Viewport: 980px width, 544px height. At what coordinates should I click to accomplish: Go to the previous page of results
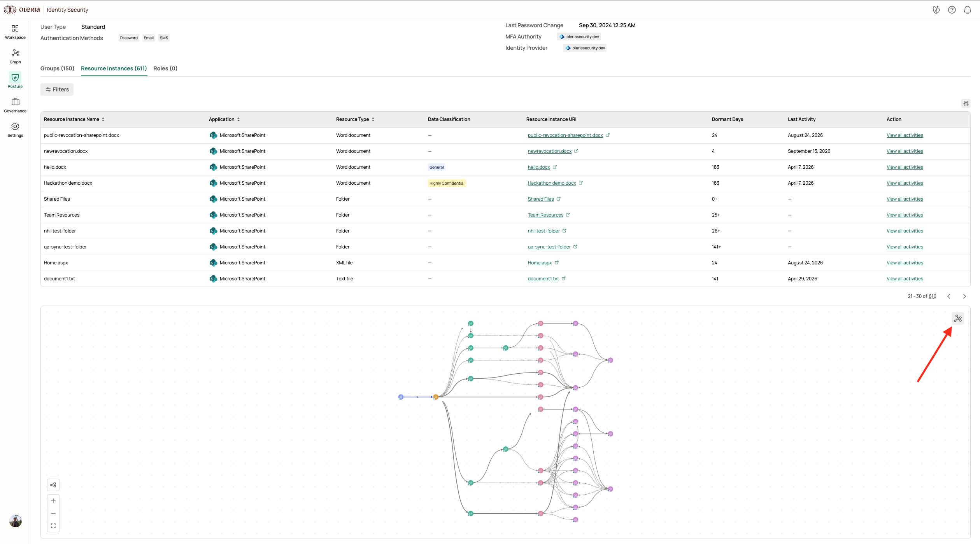(x=949, y=296)
